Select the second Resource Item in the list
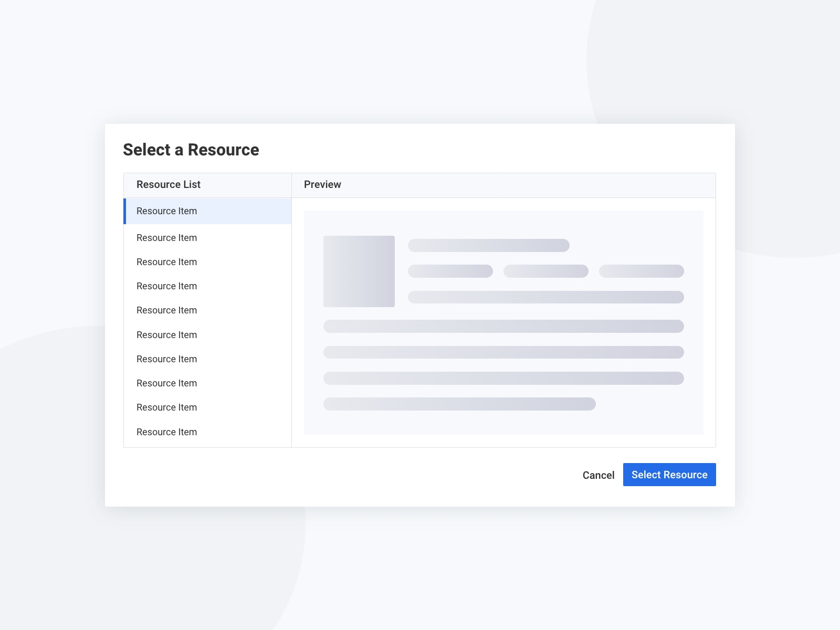840x630 pixels. point(208,238)
